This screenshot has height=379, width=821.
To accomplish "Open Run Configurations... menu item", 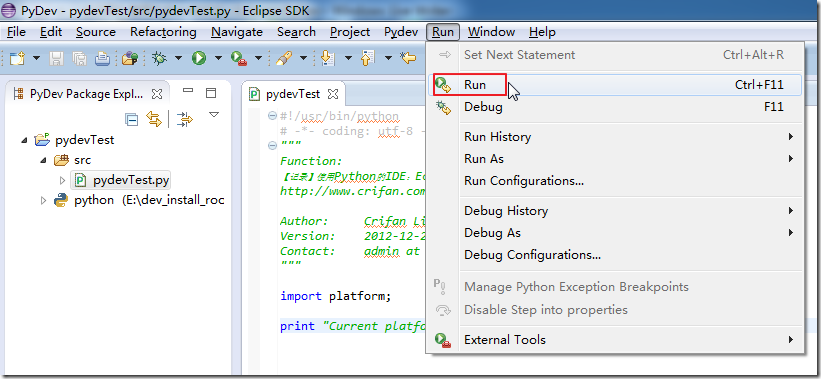I will tap(524, 181).
